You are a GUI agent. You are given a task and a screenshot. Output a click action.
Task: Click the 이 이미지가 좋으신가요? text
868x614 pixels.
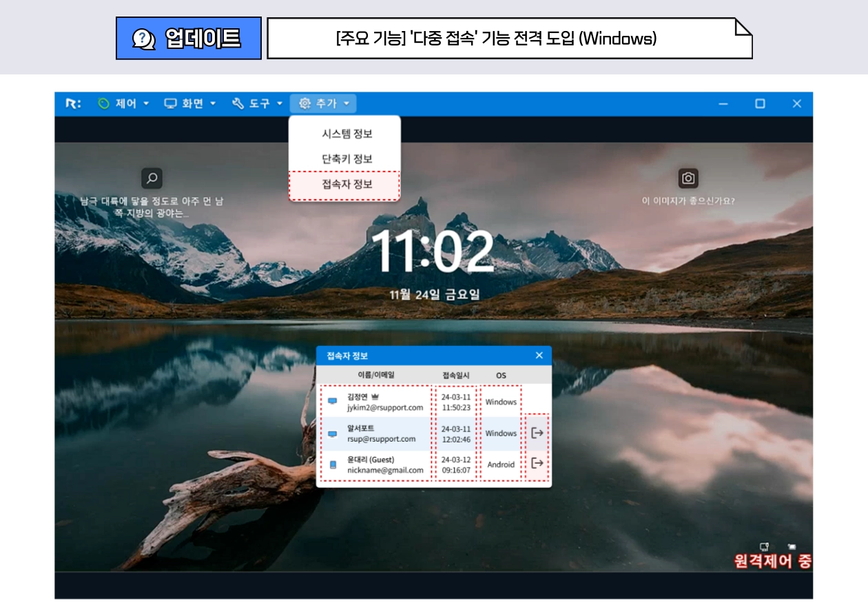click(x=688, y=201)
